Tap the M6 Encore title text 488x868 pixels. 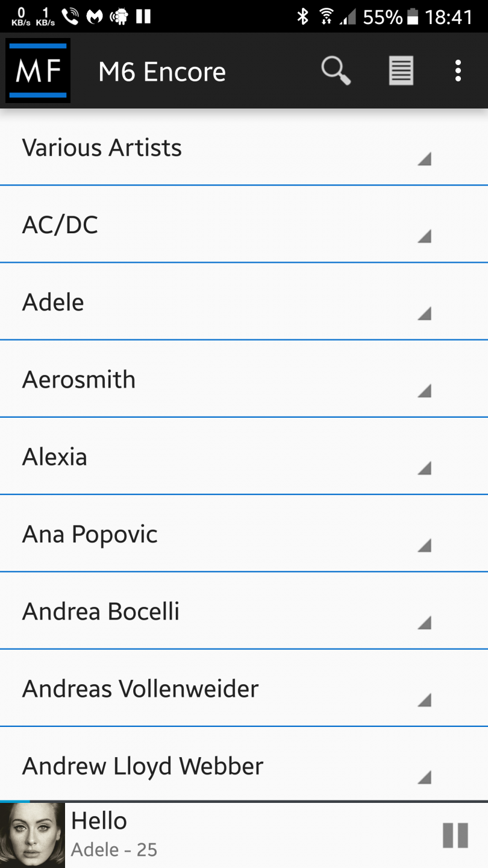tap(162, 72)
